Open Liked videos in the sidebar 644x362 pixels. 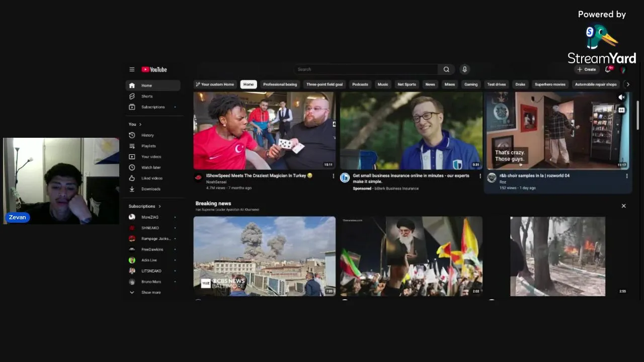click(152, 178)
